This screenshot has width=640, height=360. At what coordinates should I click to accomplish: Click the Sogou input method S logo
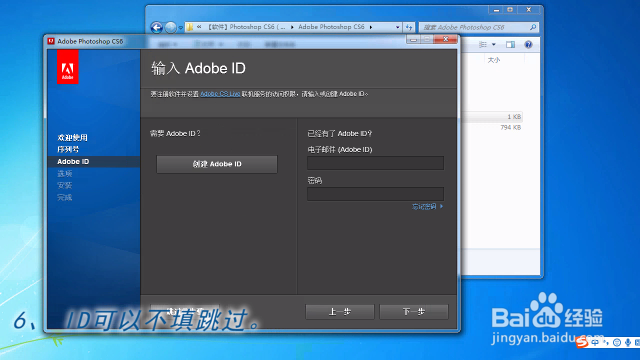(x=582, y=342)
